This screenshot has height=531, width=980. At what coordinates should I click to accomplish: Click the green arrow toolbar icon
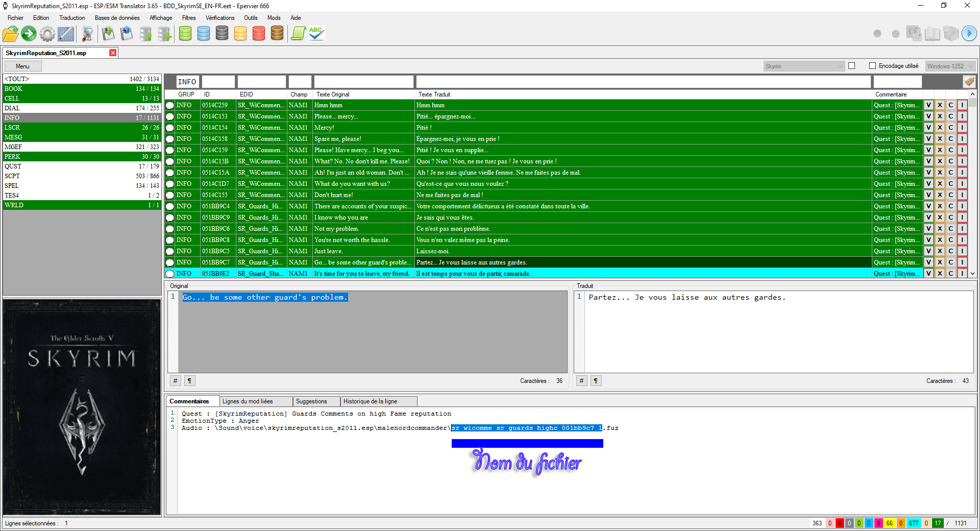pos(29,34)
